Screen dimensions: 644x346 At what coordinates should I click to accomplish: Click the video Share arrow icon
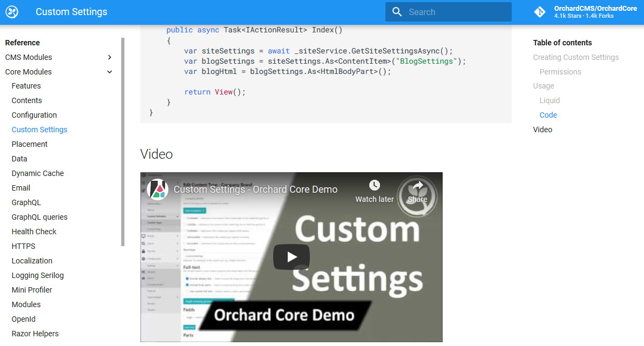(417, 185)
